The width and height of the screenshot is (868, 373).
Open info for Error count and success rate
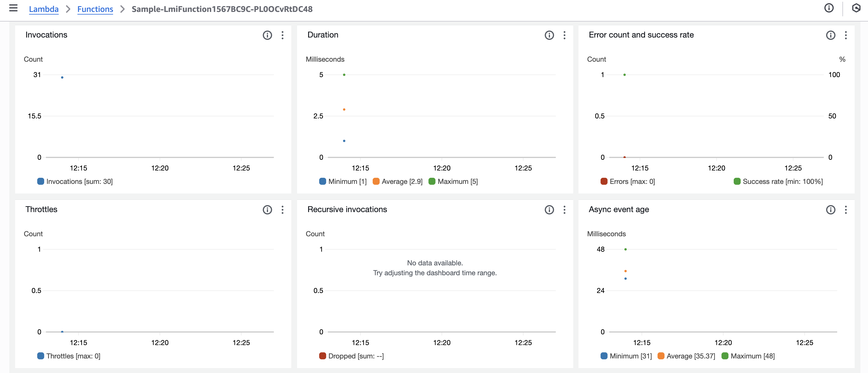(830, 35)
